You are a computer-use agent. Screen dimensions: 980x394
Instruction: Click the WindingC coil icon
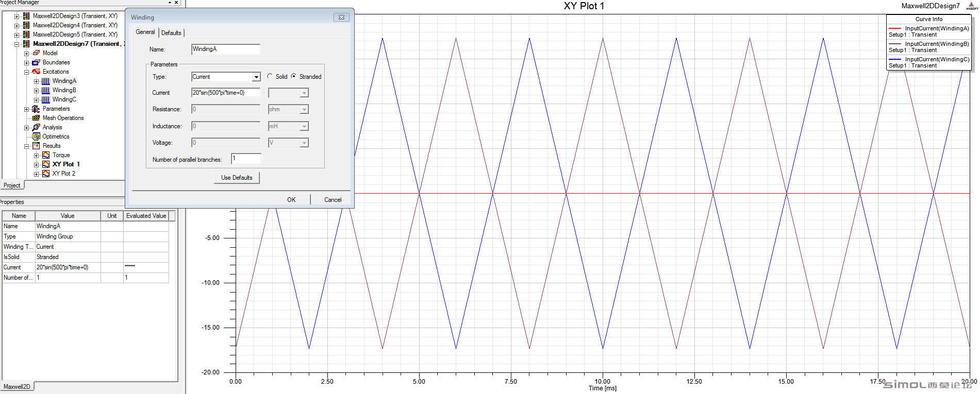(46, 99)
